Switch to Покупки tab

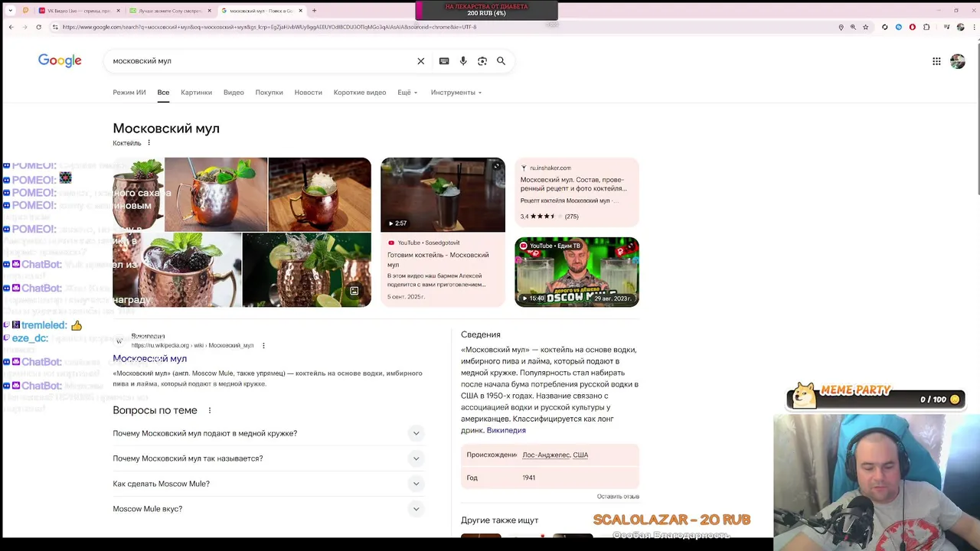pyautogui.click(x=269, y=93)
